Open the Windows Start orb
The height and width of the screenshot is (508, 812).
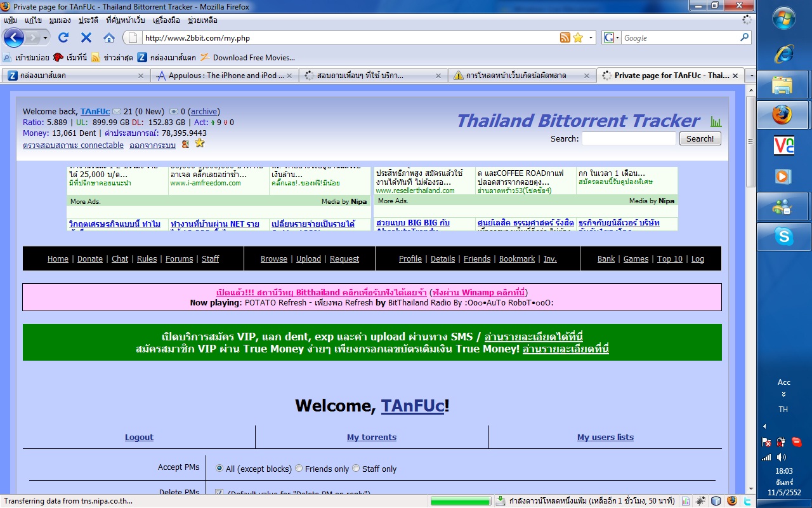pos(784,18)
